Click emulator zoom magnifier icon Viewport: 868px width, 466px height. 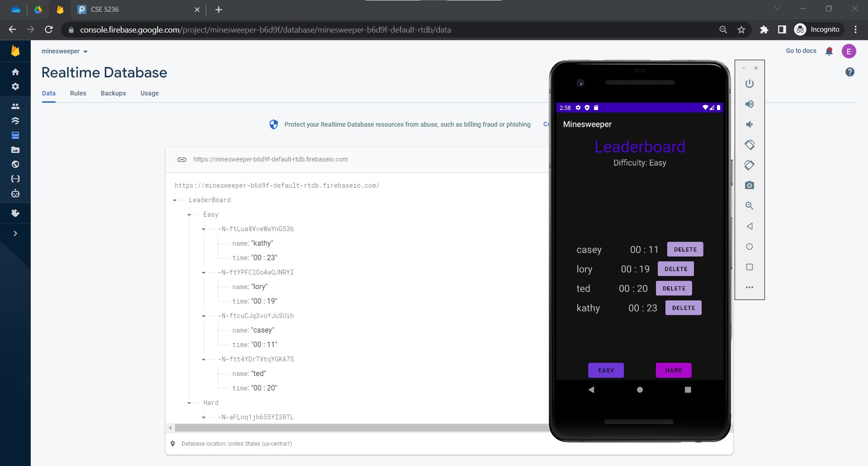pos(750,206)
